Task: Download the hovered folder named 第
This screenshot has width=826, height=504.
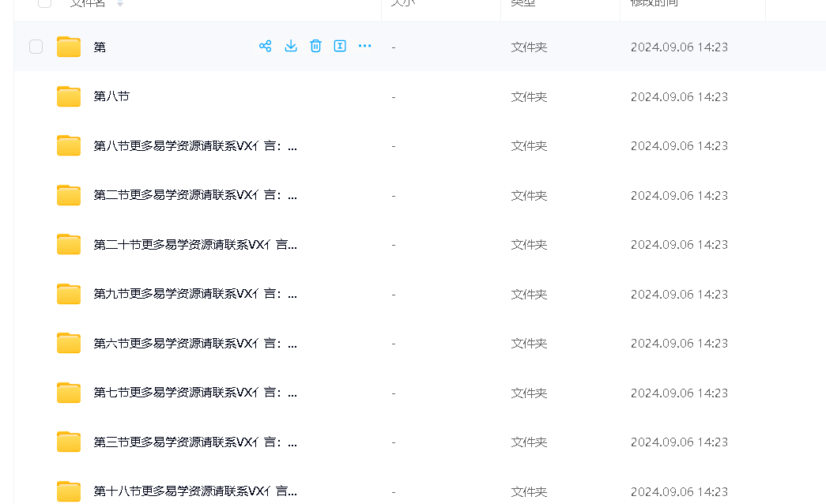Action: pos(291,47)
